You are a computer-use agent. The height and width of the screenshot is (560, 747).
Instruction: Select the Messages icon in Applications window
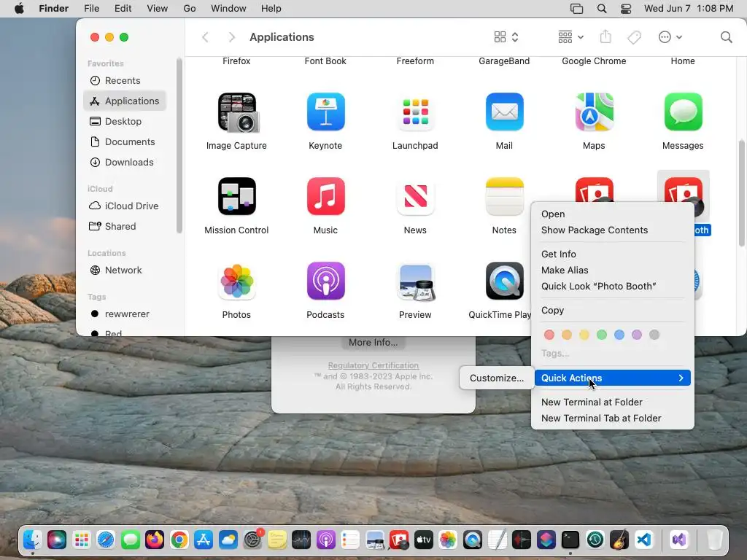click(x=683, y=112)
